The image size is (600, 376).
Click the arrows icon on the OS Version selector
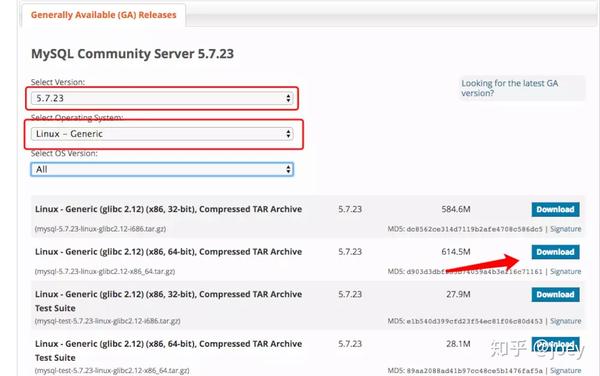288,169
